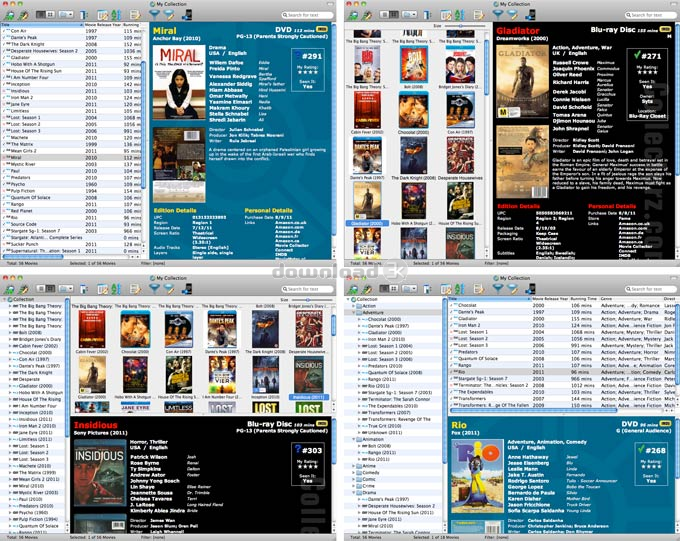Adjust thumbnail Size slider in bottom-left window
The height and width of the screenshot is (541, 680).
pyautogui.click(x=310, y=300)
